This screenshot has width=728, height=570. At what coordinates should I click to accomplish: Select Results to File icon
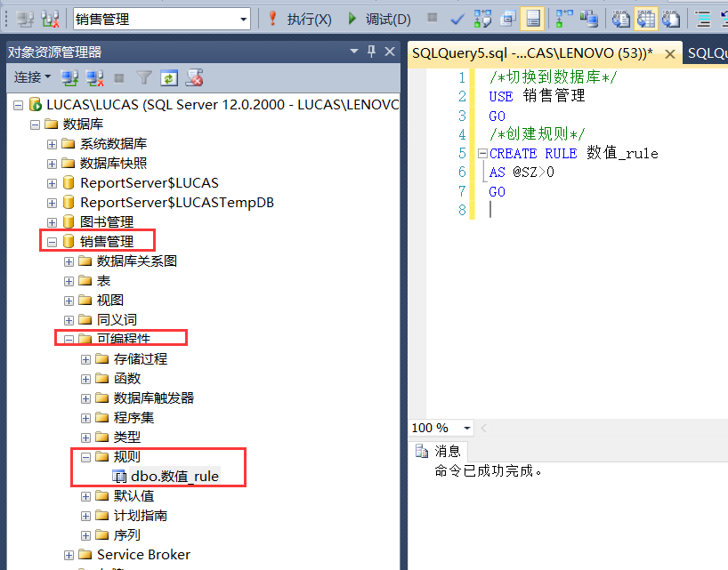tap(671, 19)
